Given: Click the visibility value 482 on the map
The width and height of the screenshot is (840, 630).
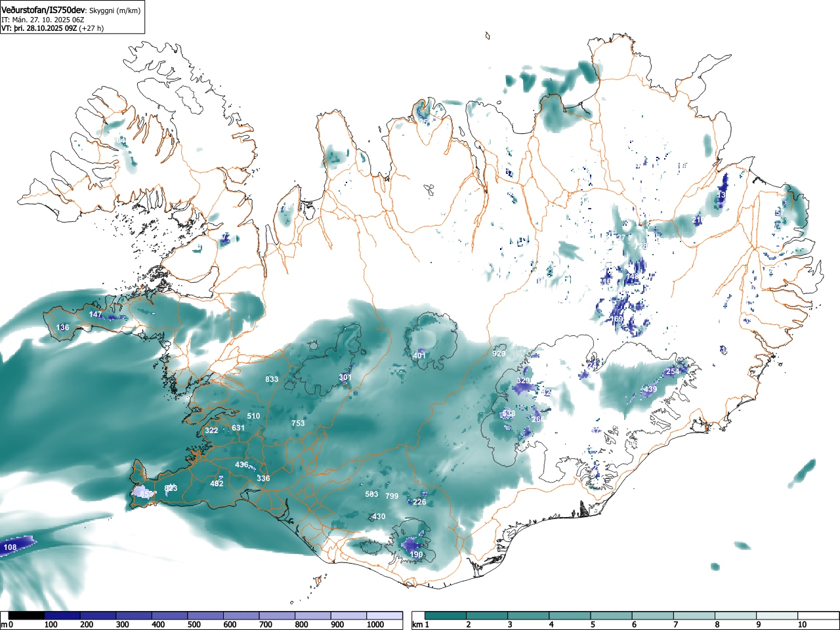Looking at the screenshot, I should [x=217, y=484].
